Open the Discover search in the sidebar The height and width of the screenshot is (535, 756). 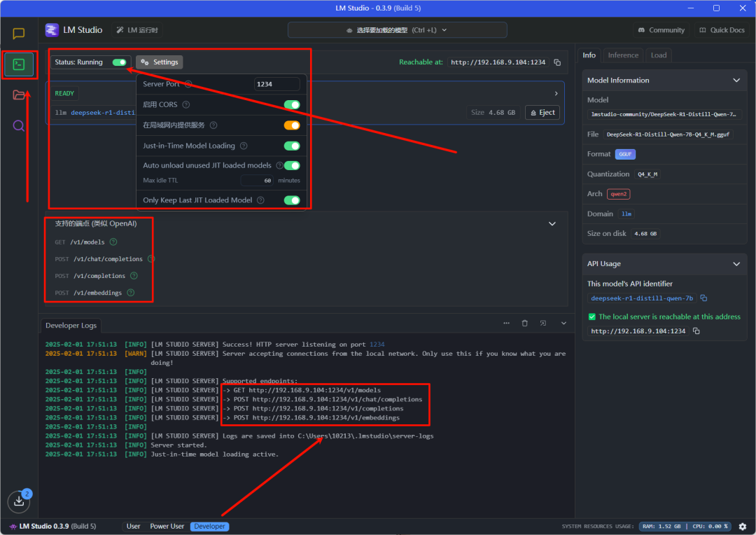coord(18,126)
